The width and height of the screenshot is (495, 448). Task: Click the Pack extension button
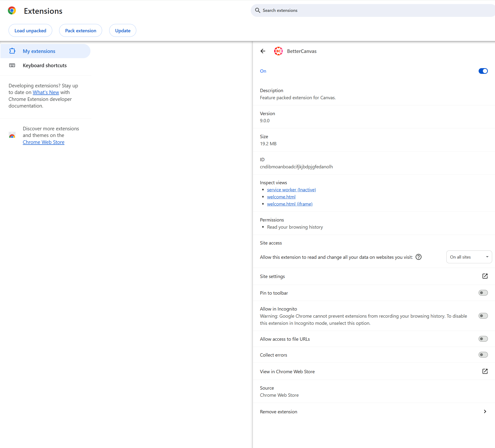(x=80, y=30)
